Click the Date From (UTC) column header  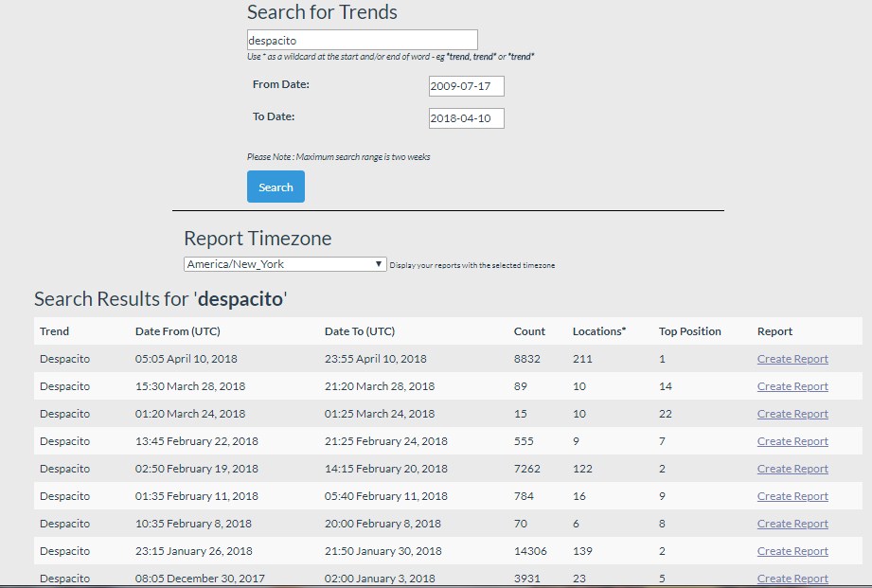pos(177,331)
